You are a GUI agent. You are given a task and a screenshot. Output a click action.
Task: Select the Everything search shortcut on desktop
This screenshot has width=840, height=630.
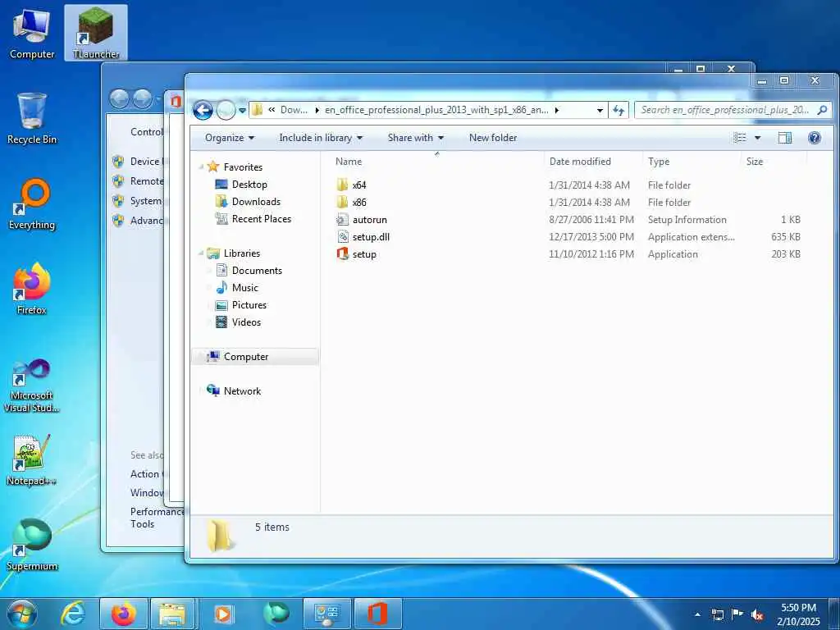pos(32,204)
